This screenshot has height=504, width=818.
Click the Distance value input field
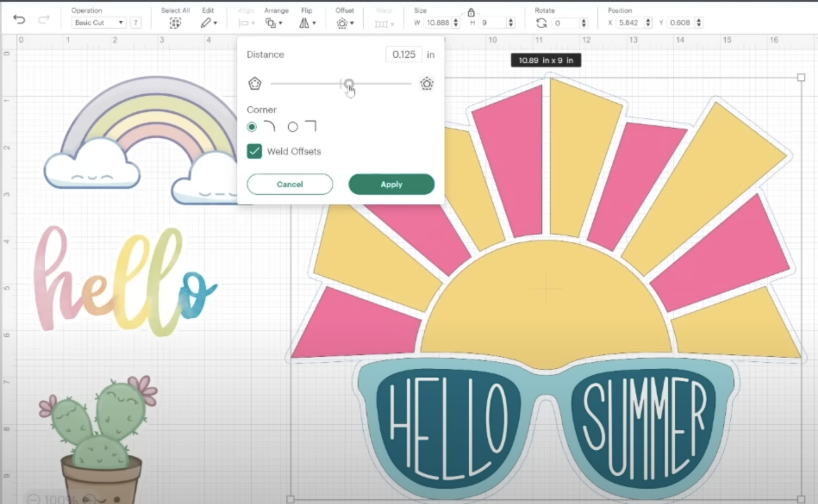coord(404,54)
